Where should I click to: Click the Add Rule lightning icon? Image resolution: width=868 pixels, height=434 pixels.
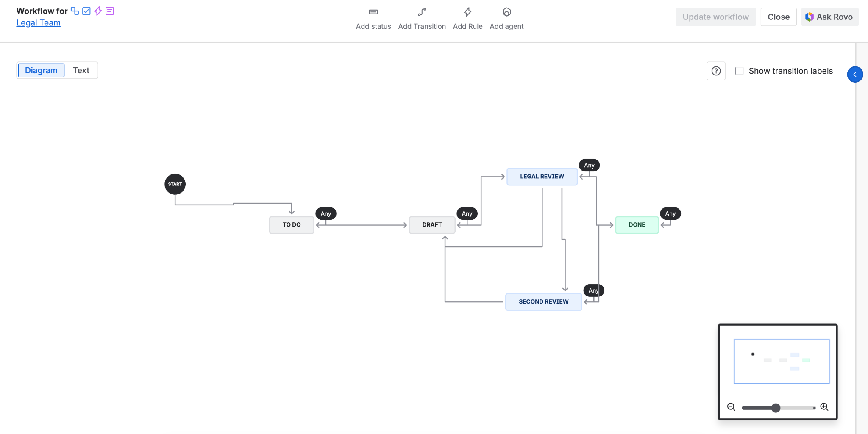467,12
